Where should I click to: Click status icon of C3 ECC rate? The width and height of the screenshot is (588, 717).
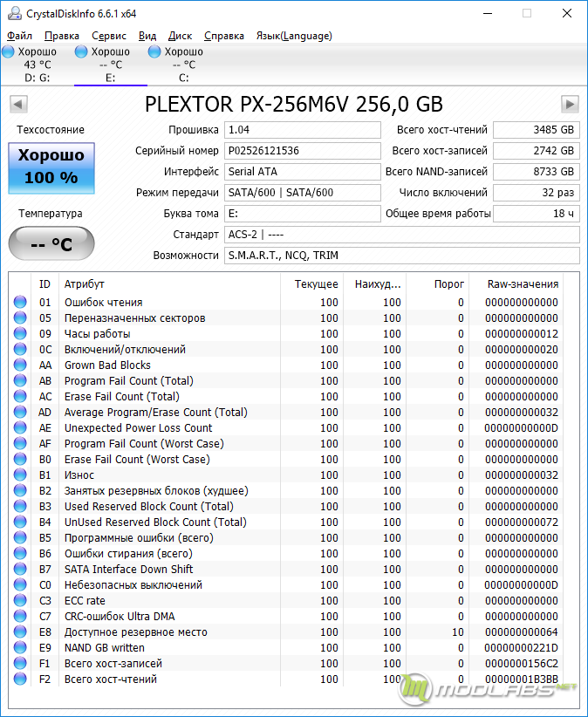(20, 600)
